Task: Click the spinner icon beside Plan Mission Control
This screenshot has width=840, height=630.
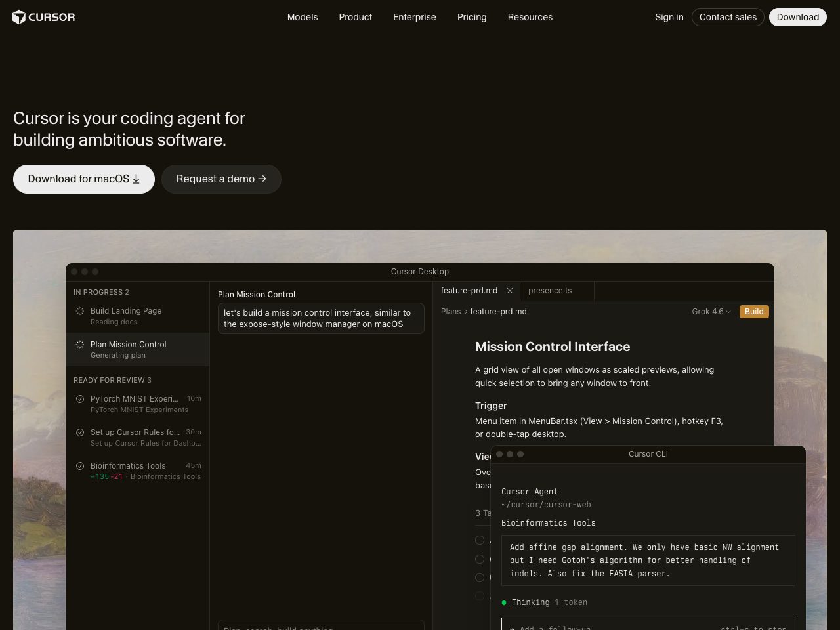Action: pos(80,345)
